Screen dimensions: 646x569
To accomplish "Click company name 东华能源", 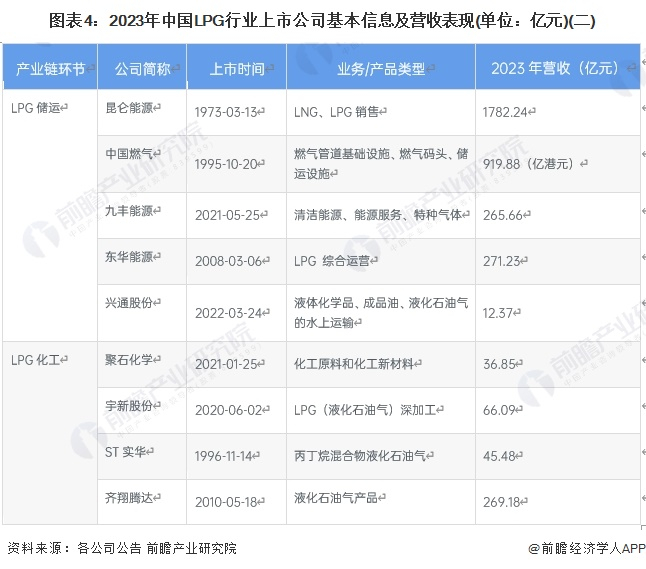I will [129, 257].
